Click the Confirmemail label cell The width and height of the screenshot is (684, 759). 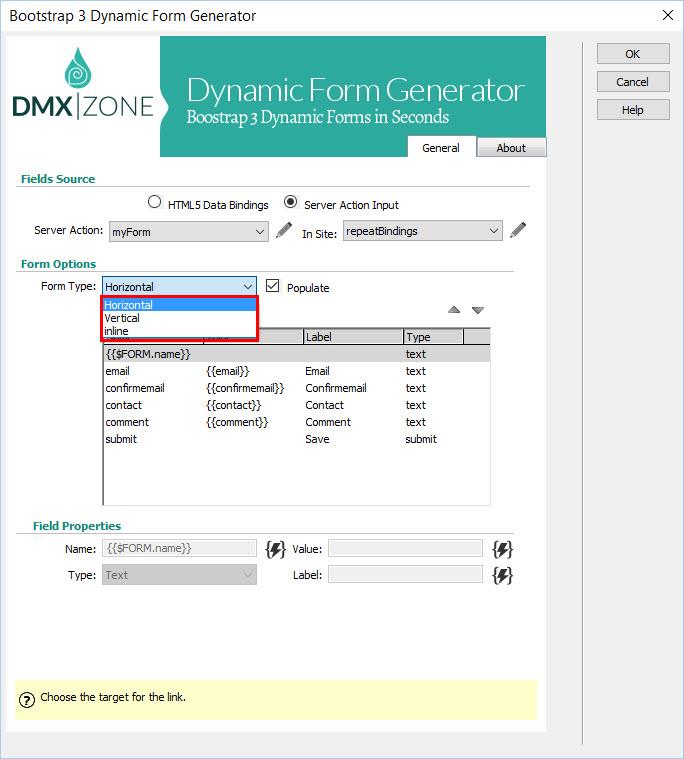pos(336,388)
